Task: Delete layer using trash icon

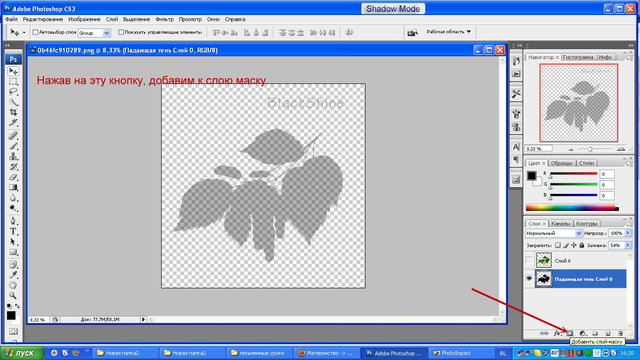Action: (620, 333)
